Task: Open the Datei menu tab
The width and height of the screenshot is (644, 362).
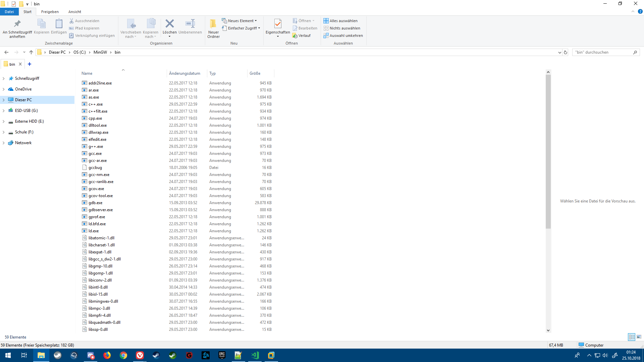Action: [9, 12]
